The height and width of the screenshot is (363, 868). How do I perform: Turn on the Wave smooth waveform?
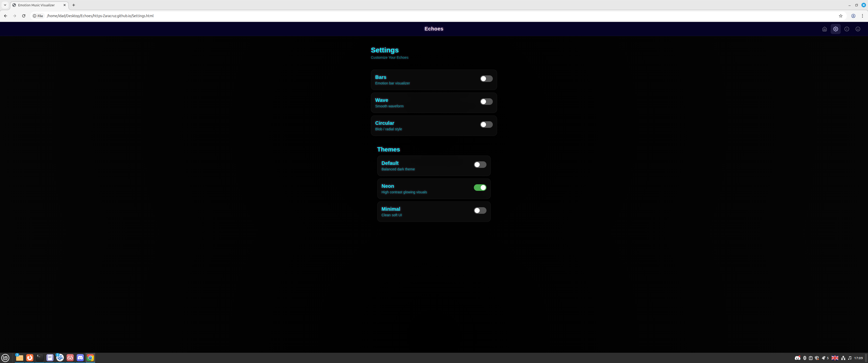486,101
